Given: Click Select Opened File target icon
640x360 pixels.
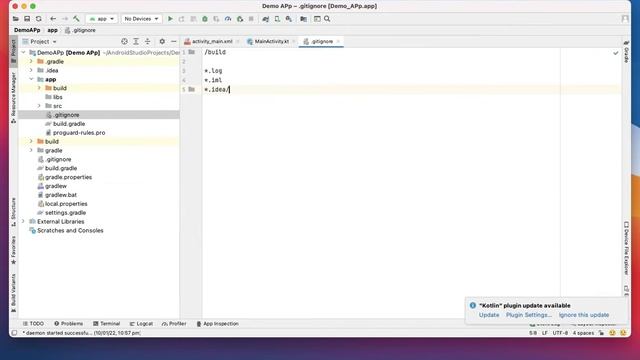Looking at the screenshot, I should tap(124, 42).
